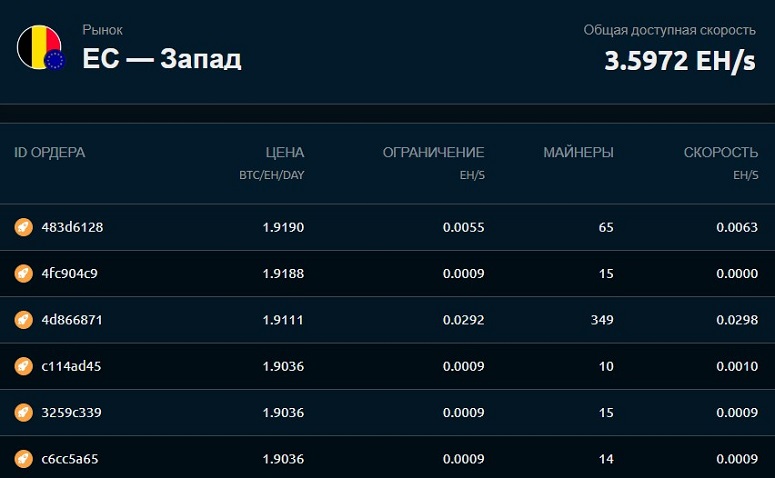This screenshot has width=775, height=478.
Task: Sort by СКОРОСТЬ column header
Action: pos(721,152)
